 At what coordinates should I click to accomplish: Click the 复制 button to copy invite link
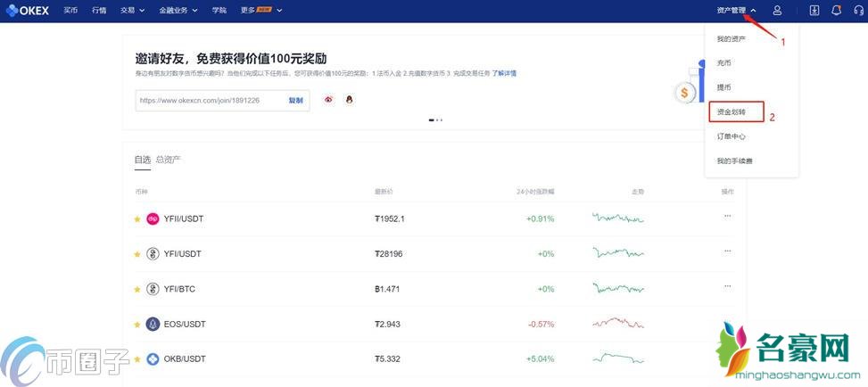(x=295, y=100)
